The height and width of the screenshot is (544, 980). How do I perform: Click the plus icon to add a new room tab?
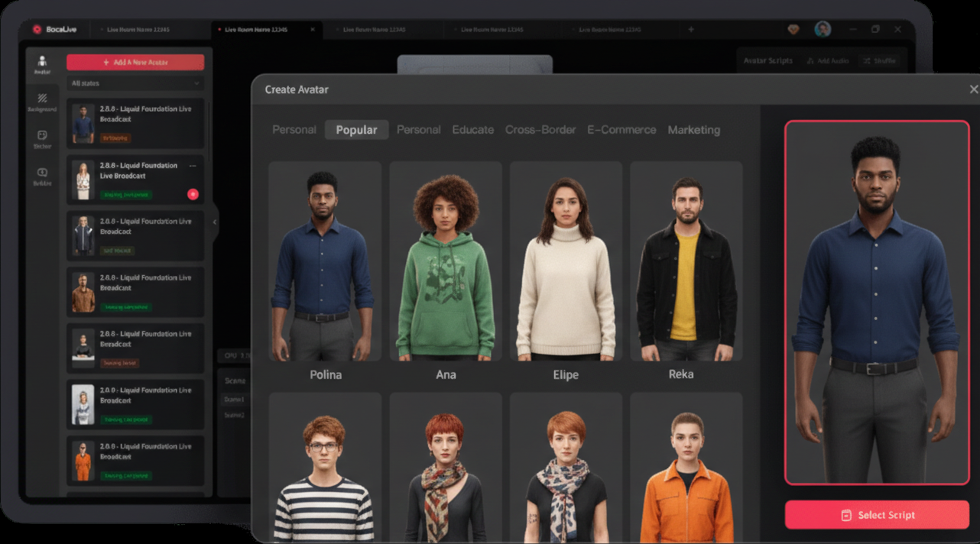(691, 29)
